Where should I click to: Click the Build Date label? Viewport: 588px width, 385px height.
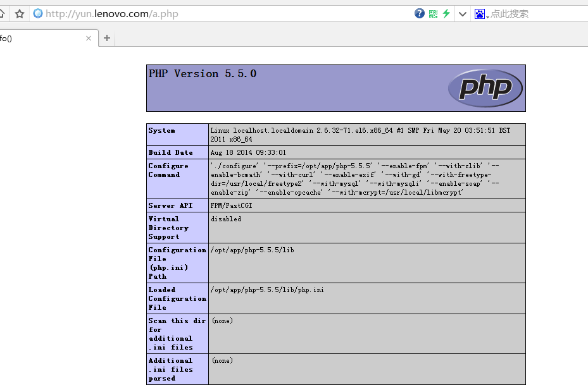pyautogui.click(x=171, y=152)
